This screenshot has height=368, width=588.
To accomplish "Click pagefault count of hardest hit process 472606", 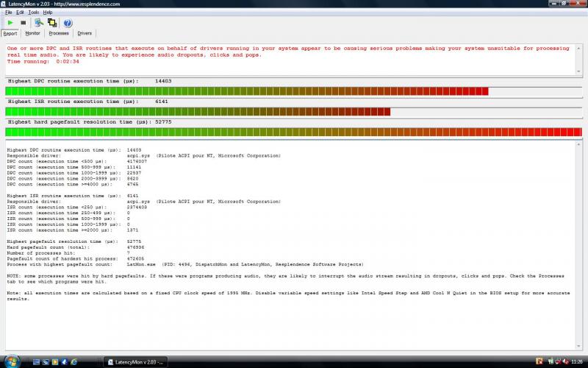I will [x=136, y=259].
